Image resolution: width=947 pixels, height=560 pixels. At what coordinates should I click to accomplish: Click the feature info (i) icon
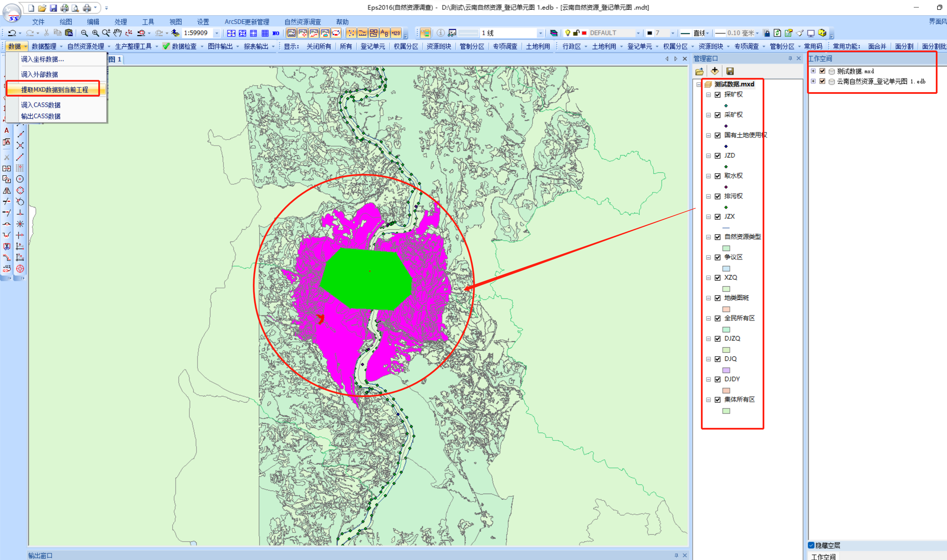tap(441, 33)
